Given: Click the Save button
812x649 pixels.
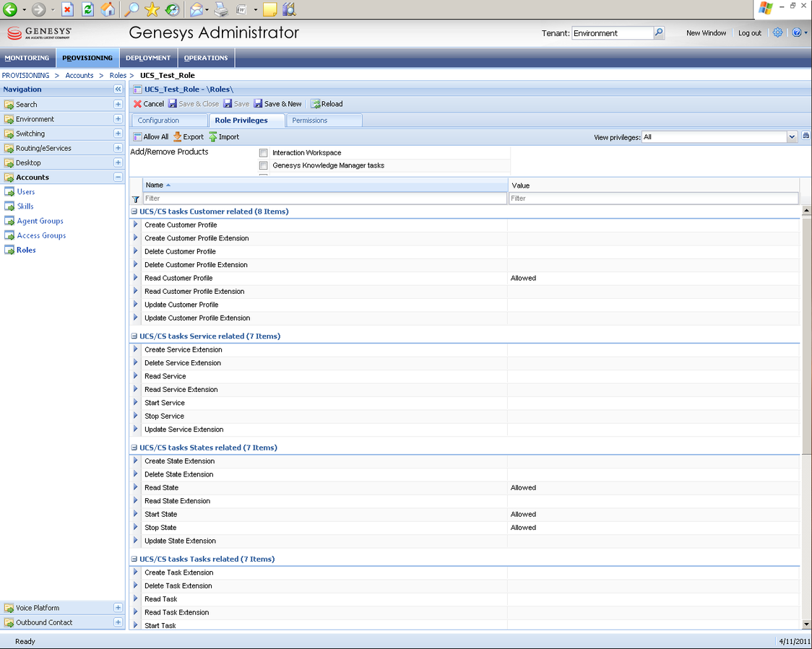Looking at the screenshot, I should (237, 103).
